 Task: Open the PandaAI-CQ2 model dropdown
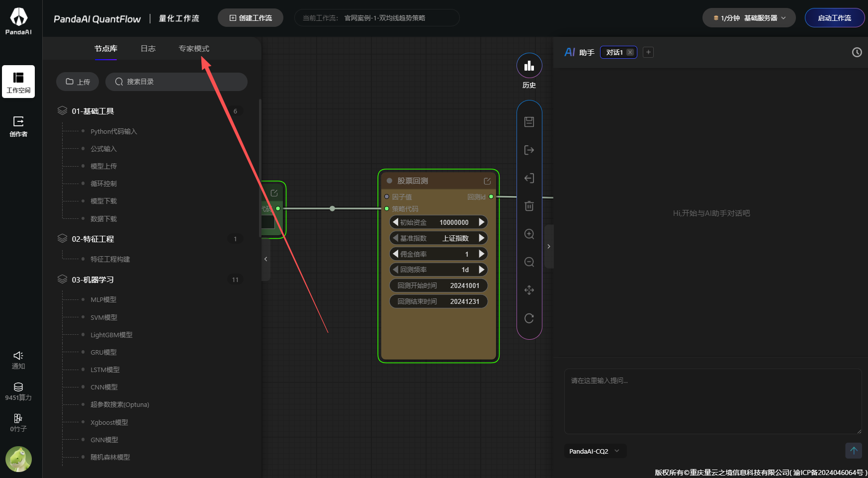[595, 451]
